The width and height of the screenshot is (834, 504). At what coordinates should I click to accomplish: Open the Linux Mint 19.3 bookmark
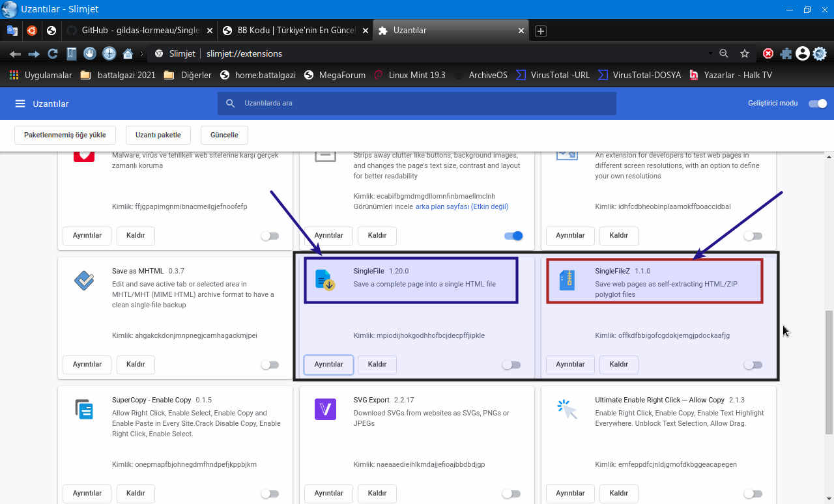tap(410, 75)
